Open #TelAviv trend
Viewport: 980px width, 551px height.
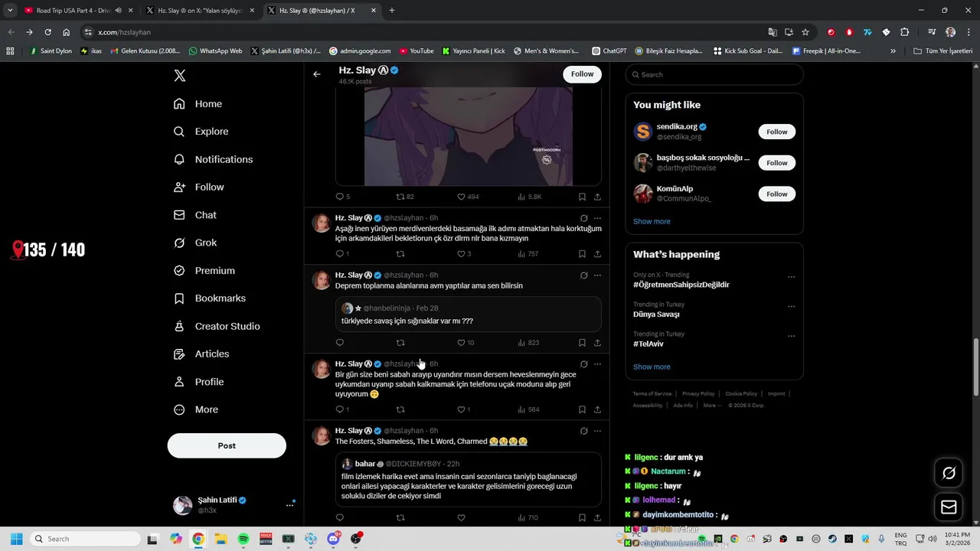click(x=648, y=344)
